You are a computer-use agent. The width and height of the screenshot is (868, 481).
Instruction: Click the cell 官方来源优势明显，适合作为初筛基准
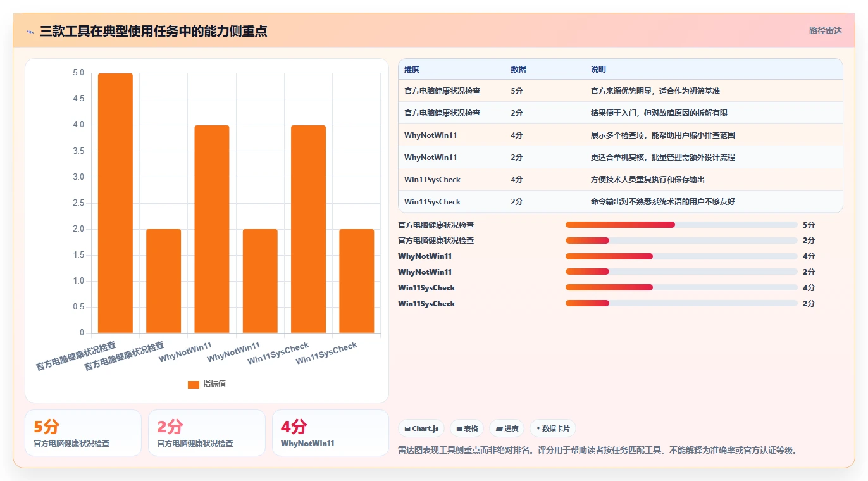point(655,91)
